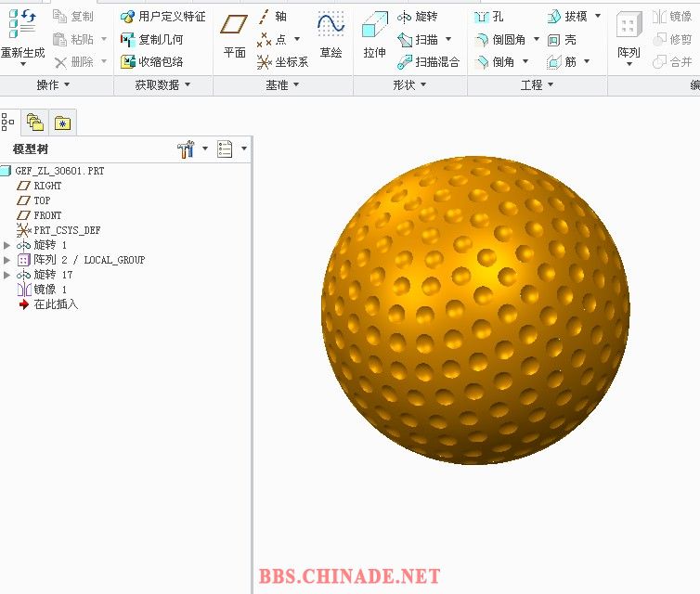This screenshot has height=594, width=700.
Task: Open the tree settings dropdown arrow
Action: pyautogui.click(x=205, y=148)
